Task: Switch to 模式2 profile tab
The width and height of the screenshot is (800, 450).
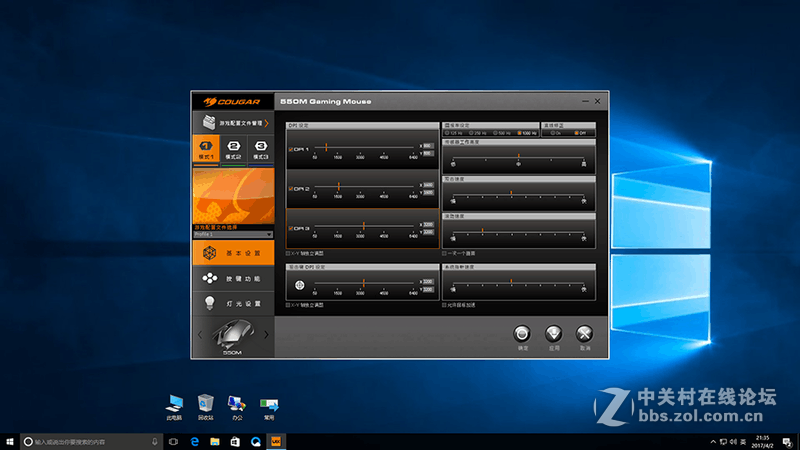Action: pos(232,150)
